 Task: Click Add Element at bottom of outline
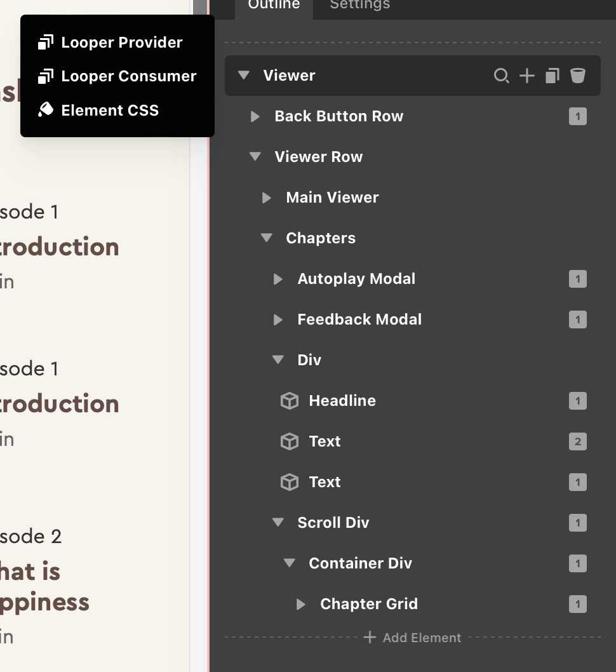point(413,638)
